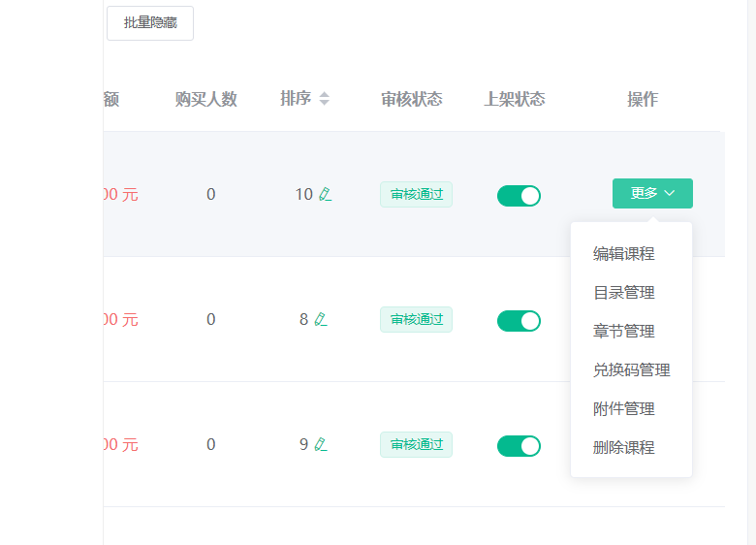Toggle 上架状态 switch in row with sort 8
The height and width of the screenshot is (545, 756).
click(519, 321)
